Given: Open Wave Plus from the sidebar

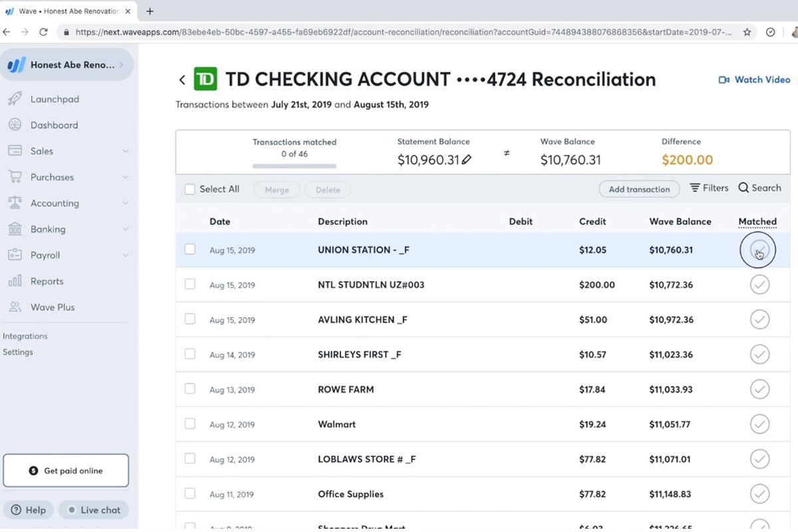Looking at the screenshot, I should click(x=53, y=307).
